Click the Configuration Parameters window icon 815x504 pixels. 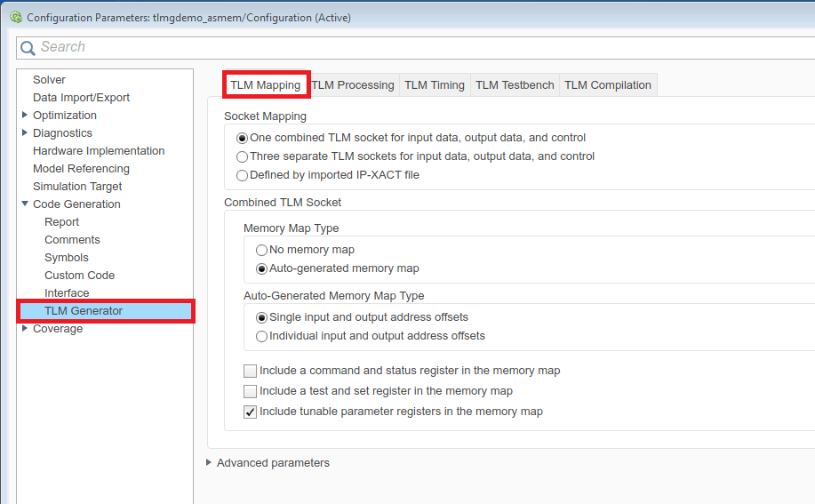click(14, 17)
